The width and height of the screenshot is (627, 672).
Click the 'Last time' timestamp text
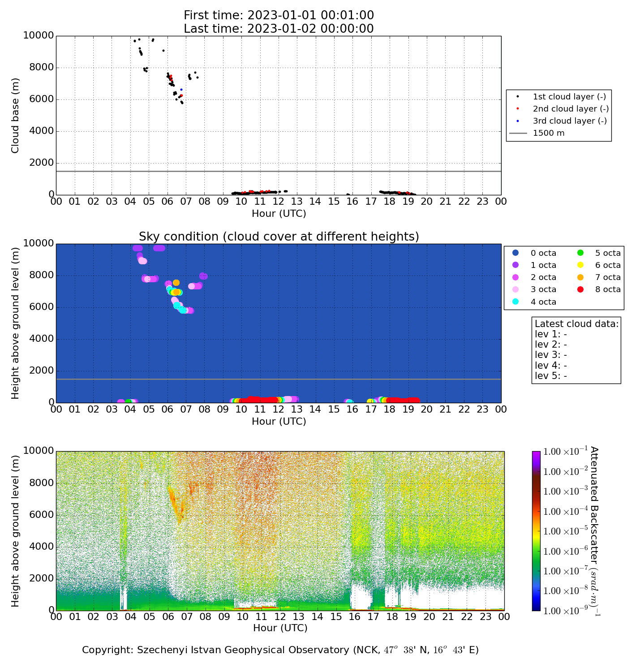coord(279,29)
